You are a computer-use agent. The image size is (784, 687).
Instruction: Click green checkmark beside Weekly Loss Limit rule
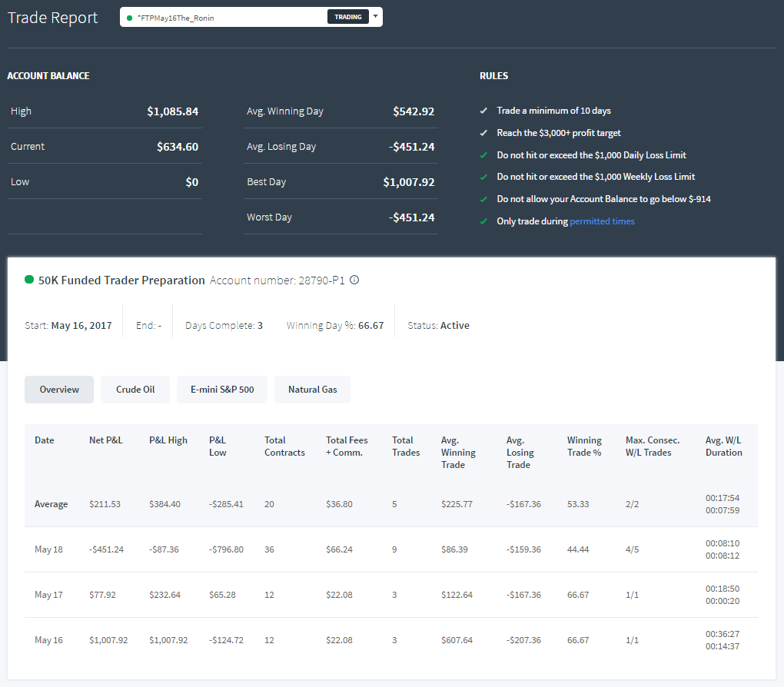(483, 177)
